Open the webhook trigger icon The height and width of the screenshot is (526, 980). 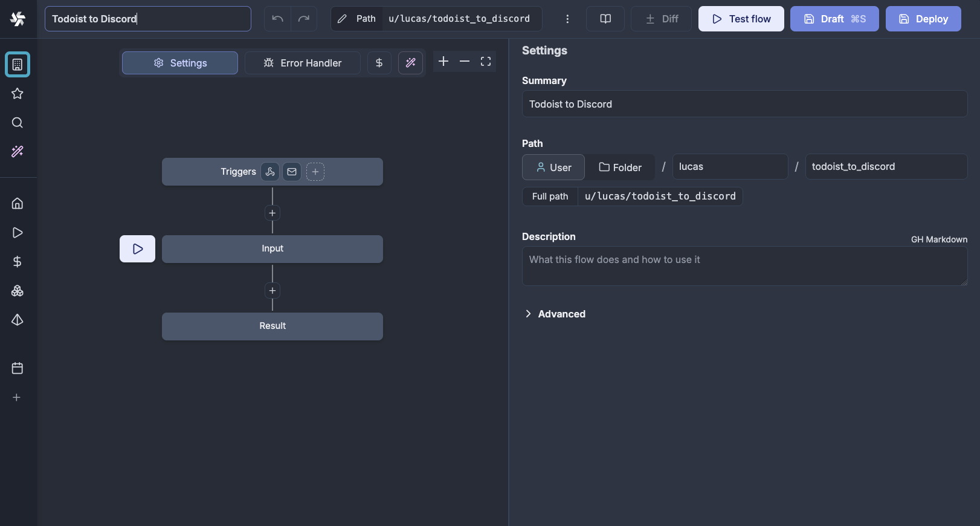(x=270, y=172)
